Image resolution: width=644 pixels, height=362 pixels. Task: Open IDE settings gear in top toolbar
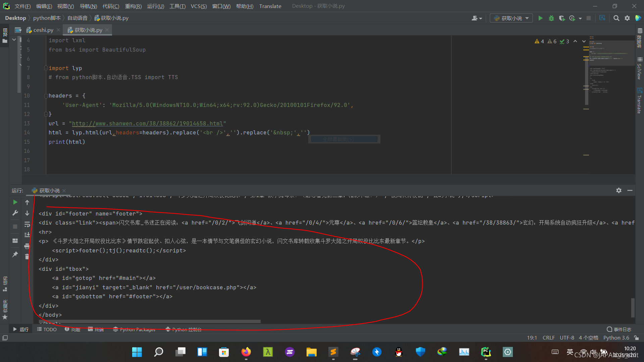pos(627,18)
